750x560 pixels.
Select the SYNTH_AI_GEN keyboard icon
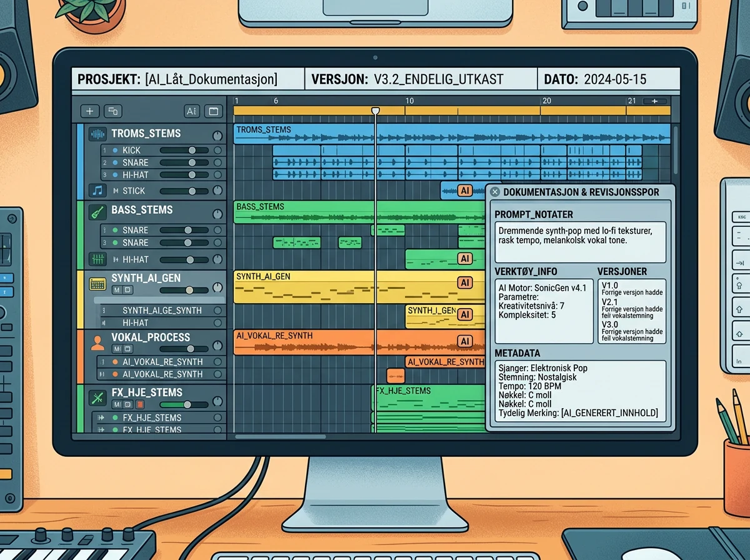(97, 283)
